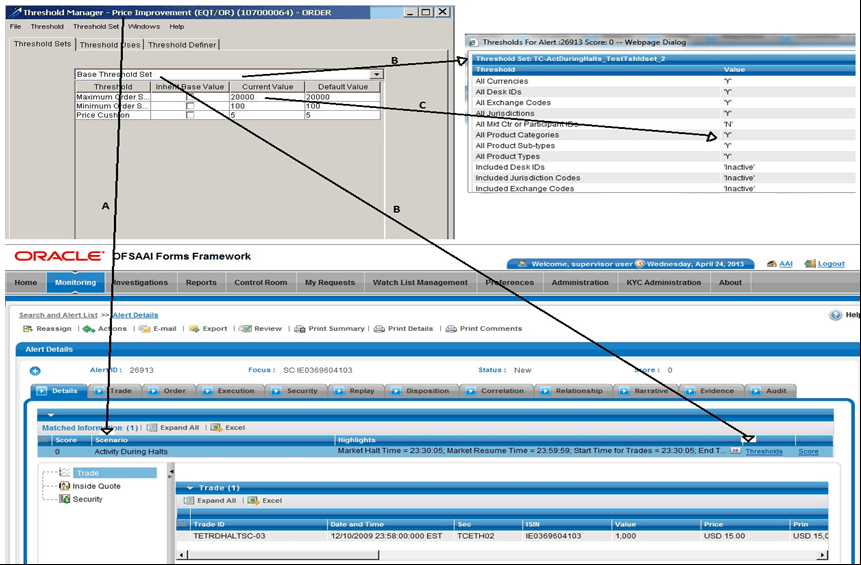Click the Print Summary printer icon

click(x=299, y=329)
